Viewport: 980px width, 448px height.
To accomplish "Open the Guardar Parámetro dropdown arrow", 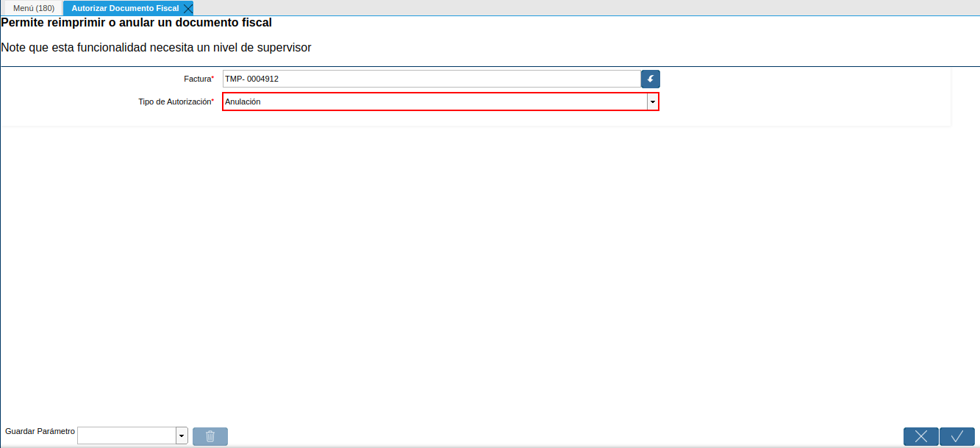I will point(182,435).
